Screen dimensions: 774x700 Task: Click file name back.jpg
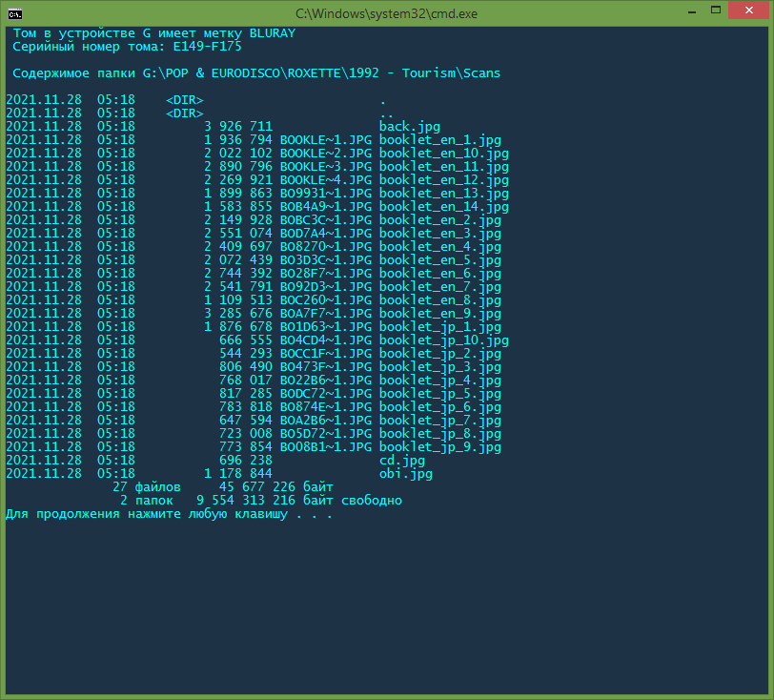point(410,127)
